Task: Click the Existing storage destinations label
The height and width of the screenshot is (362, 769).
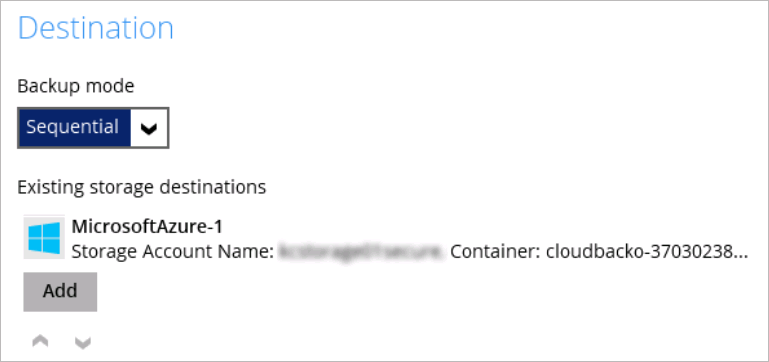Action: 142,187
